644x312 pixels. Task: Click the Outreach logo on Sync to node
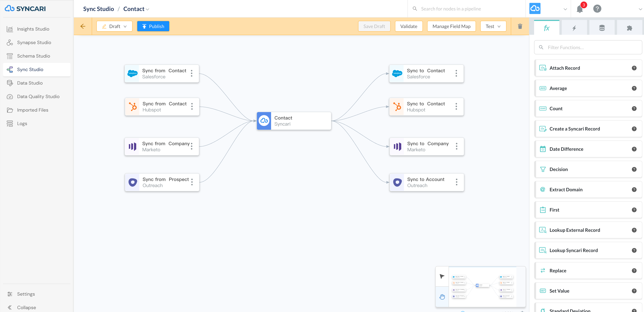(397, 182)
